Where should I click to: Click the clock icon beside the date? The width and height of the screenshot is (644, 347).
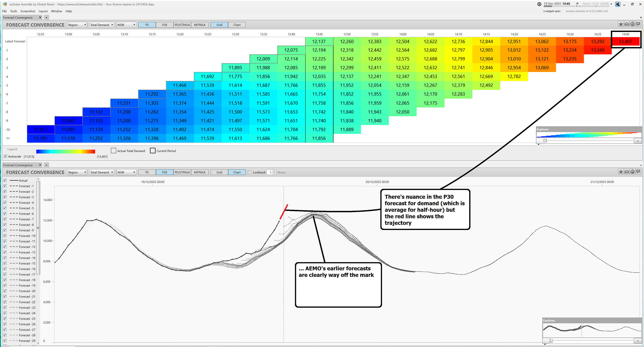[539, 4]
